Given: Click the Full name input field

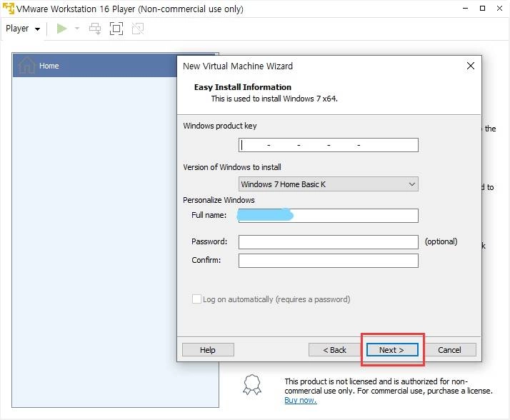Looking at the screenshot, I should click(x=328, y=216).
